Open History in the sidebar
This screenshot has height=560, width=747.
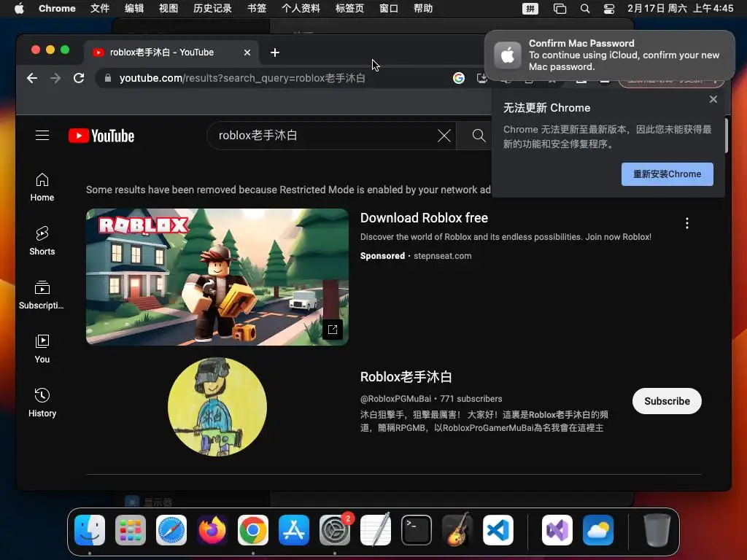(x=42, y=403)
